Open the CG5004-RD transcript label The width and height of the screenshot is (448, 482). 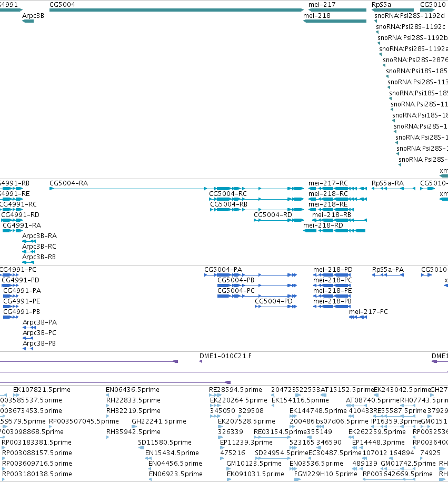(x=273, y=214)
